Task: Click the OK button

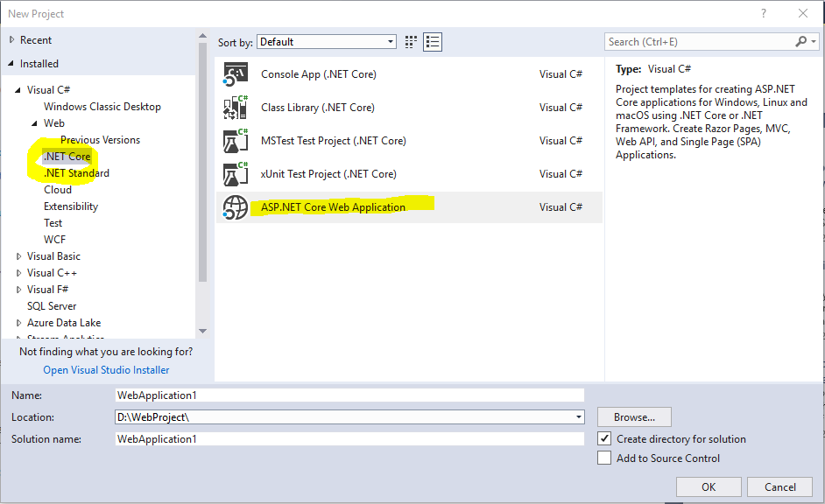Action: click(x=709, y=487)
